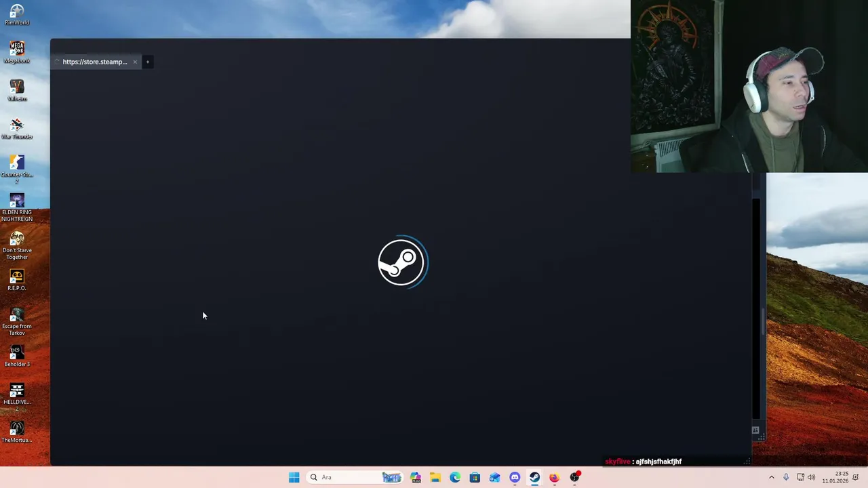This screenshot has width=868, height=488.
Task: Select the ELDEN RING NIGHTREIGN shortcut
Action: [x=17, y=207]
